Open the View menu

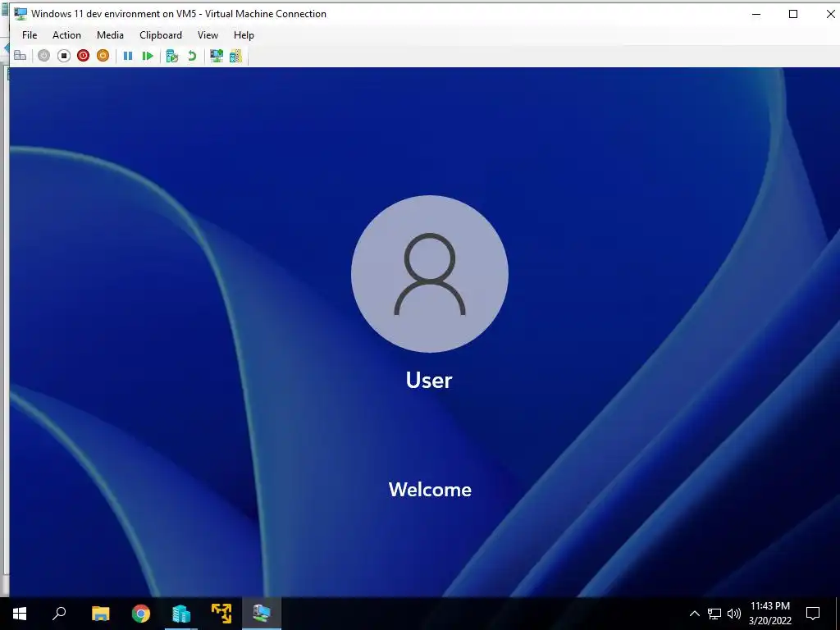tap(208, 34)
